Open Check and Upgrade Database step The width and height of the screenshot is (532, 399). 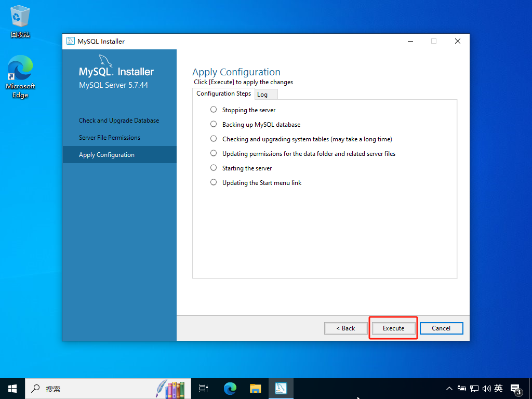119,121
